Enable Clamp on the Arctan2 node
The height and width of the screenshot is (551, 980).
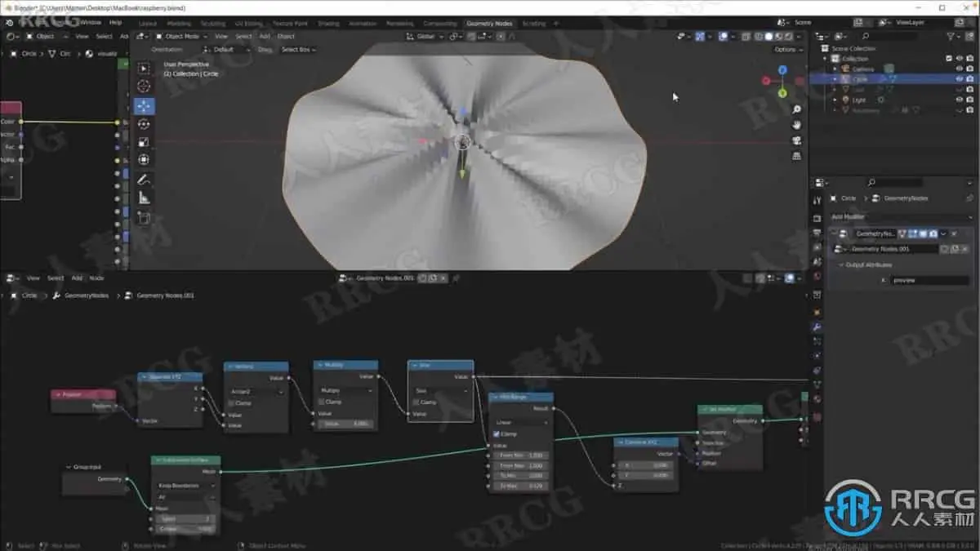click(231, 403)
